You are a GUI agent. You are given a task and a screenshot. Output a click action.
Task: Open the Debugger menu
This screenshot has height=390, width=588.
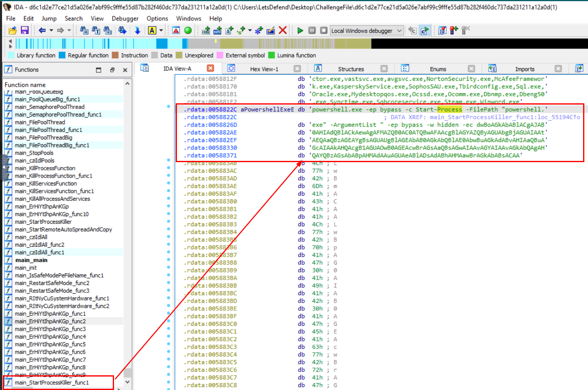tap(125, 18)
